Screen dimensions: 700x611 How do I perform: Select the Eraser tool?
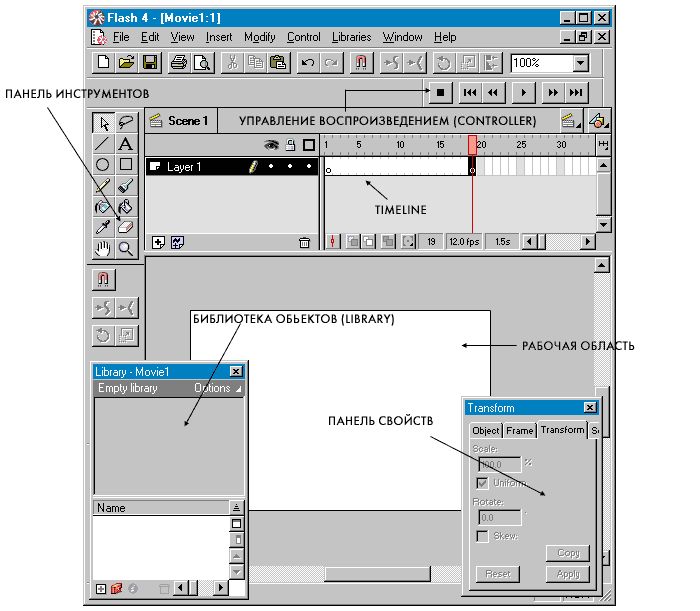126,228
